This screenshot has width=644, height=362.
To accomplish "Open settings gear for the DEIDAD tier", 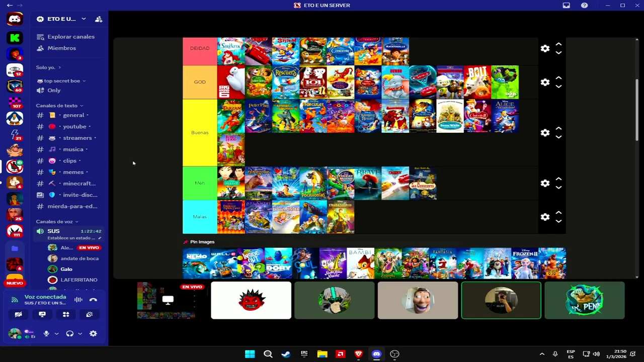I will (545, 48).
